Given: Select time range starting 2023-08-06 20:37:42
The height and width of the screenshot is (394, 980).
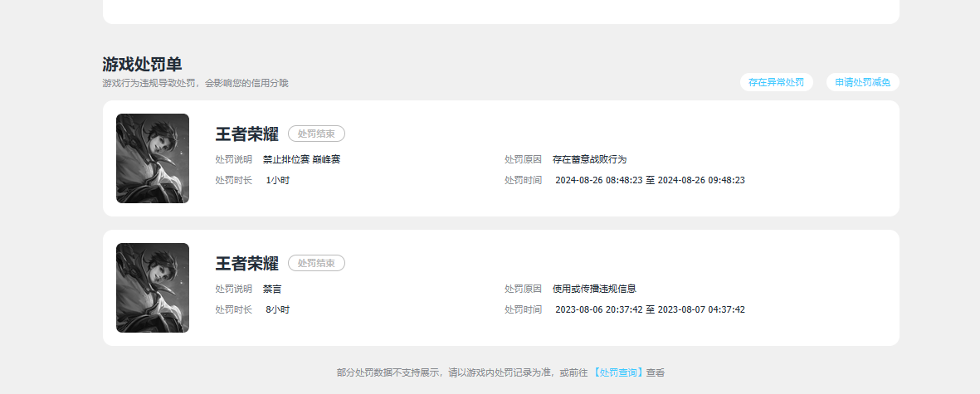Looking at the screenshot, I should pos(650,309).
